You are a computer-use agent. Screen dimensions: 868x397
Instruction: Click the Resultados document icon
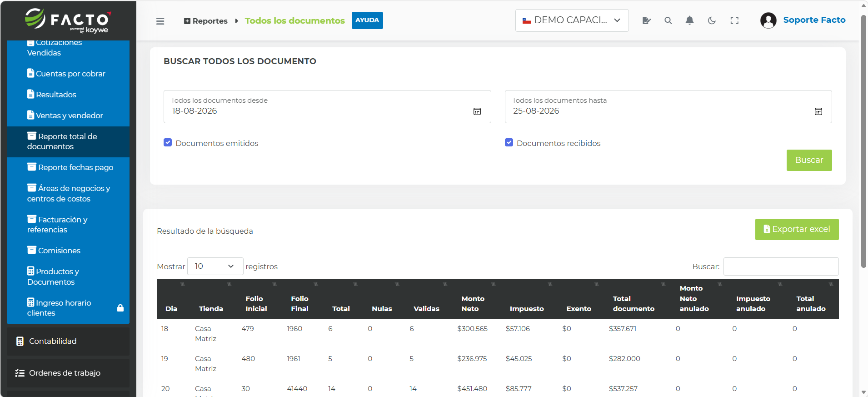(x=30, y=94)
